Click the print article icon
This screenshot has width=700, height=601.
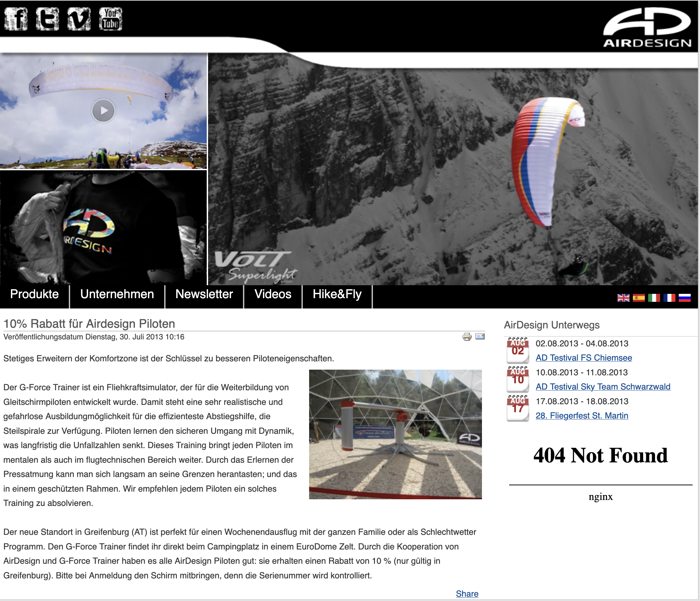467,336
